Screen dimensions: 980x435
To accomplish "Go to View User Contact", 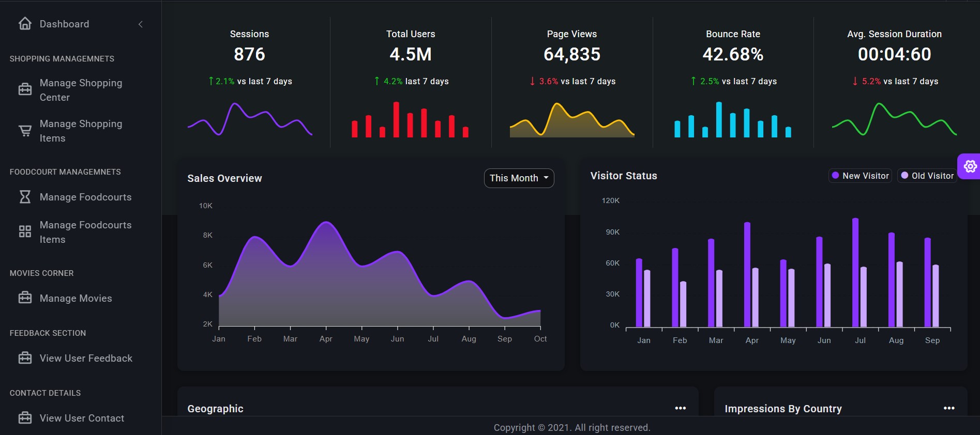I will (82, 418).
